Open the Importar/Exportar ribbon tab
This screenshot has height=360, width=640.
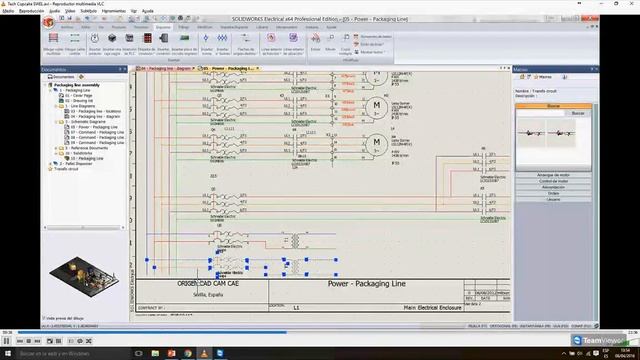coord(234,27)
